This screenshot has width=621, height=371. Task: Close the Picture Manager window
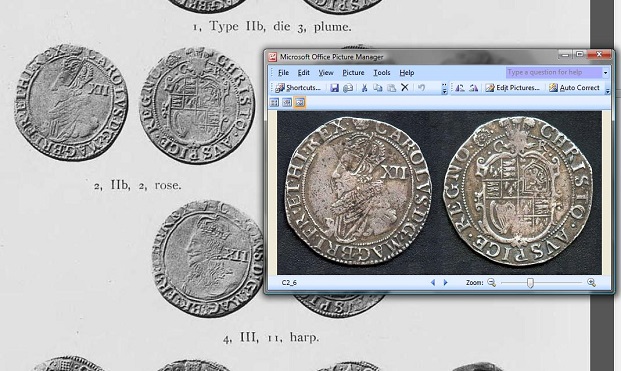[599, 55]
